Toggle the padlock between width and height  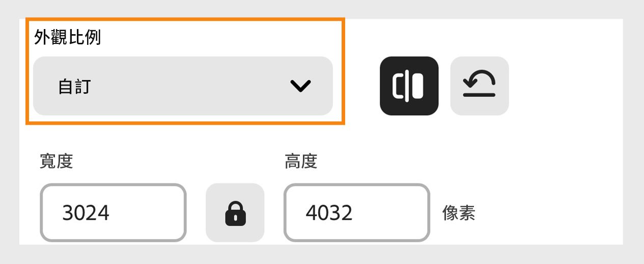point(235,213)
